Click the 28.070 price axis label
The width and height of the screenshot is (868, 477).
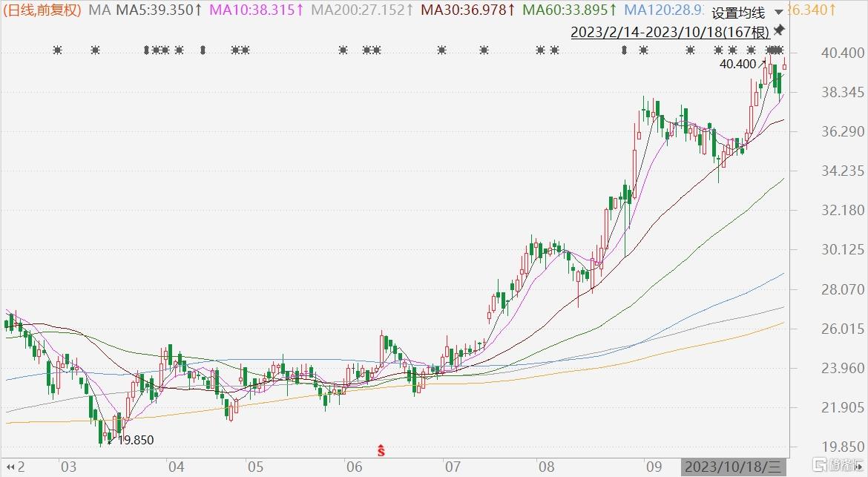pos(843,289)
